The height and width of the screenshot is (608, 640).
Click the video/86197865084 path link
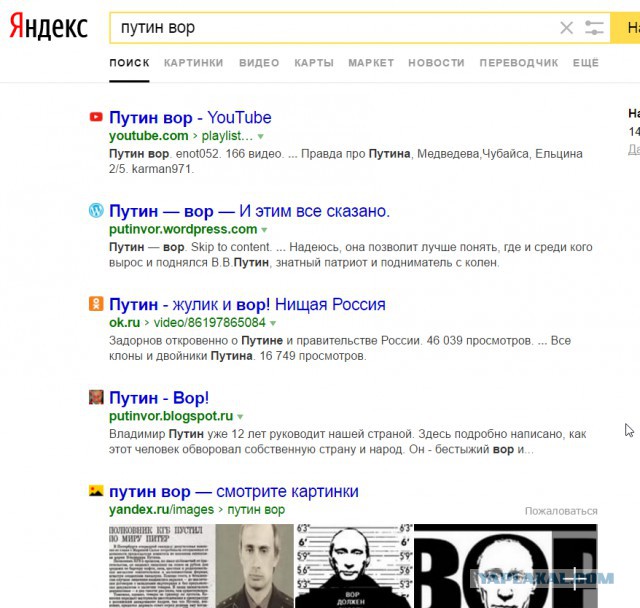209,322
